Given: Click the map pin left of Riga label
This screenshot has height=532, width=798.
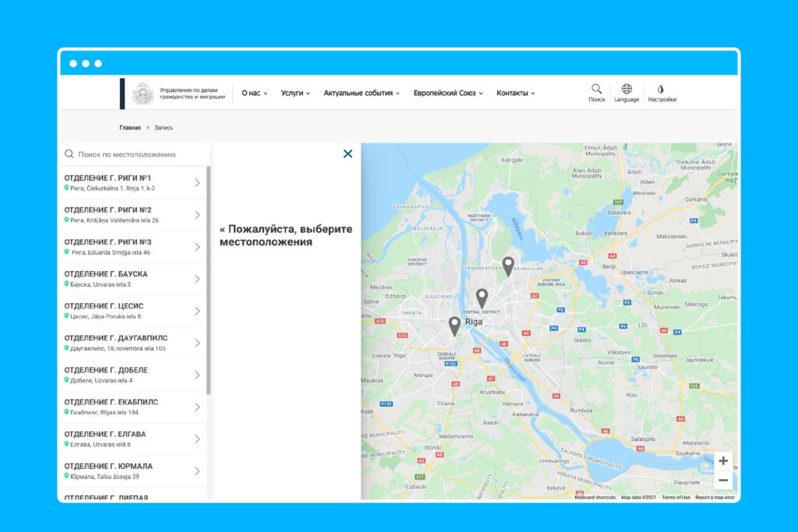Looking at the screenshot, I should (454, 325).
